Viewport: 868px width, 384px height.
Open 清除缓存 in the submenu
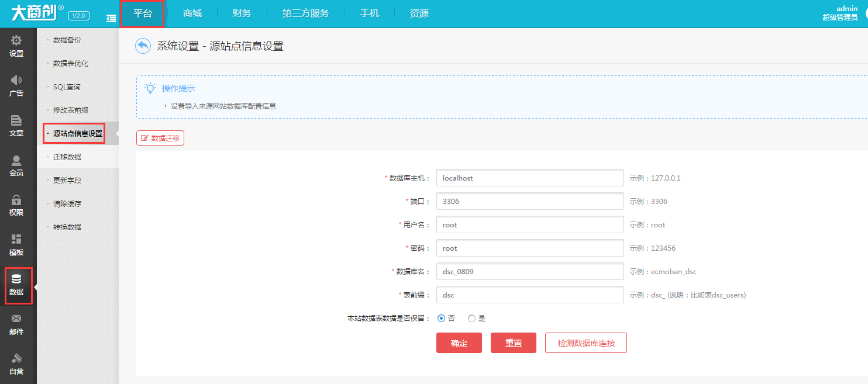(67, 204)
